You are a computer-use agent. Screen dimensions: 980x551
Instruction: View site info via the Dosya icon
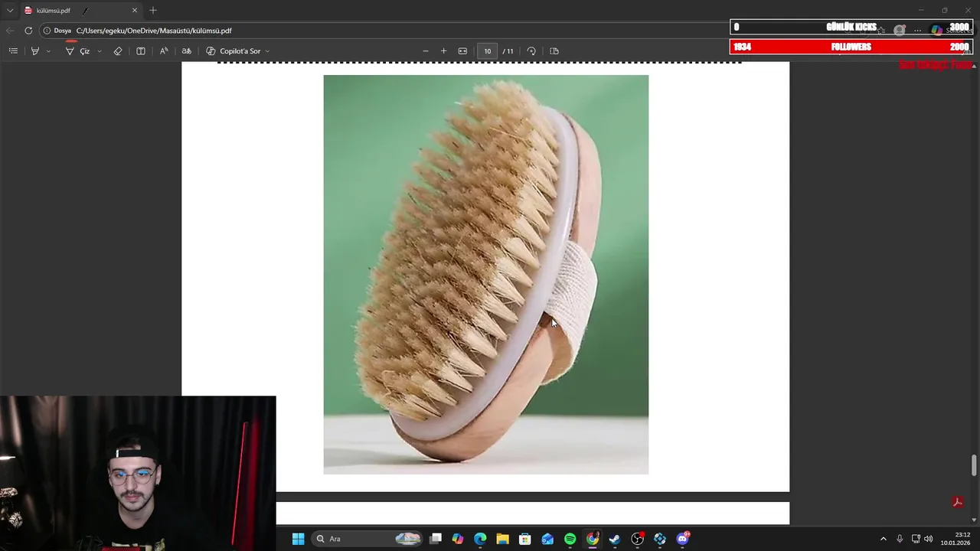57,31
